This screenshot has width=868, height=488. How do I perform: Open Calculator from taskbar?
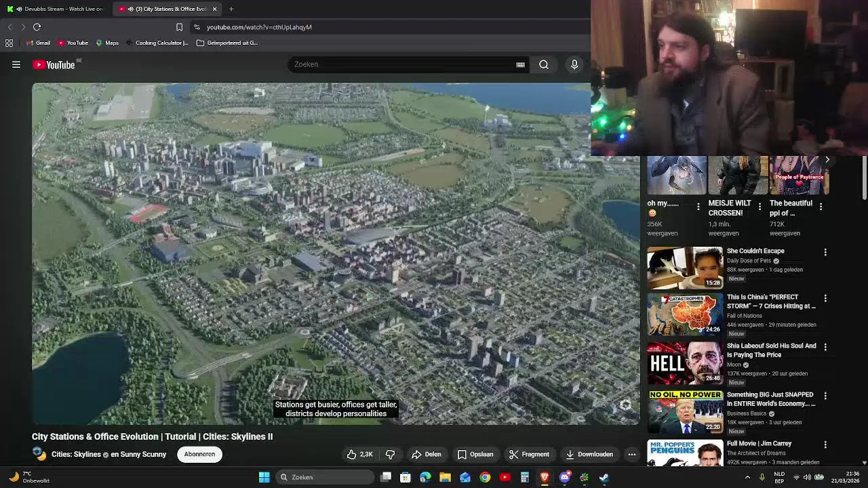(524, 477)
